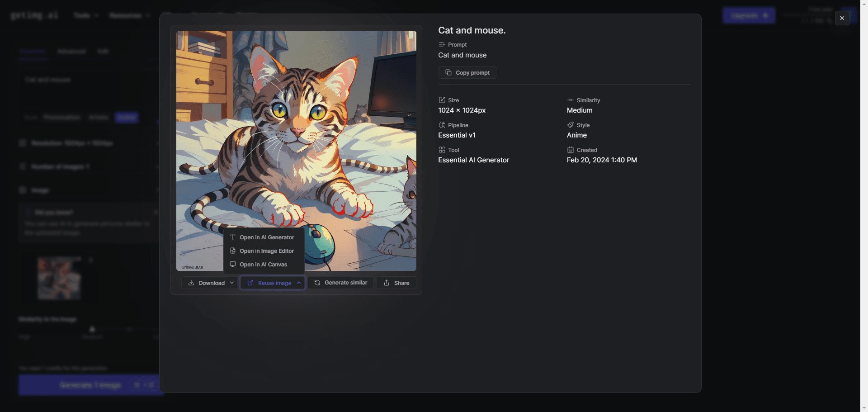868x412 pixels.
Task: Click the 'Anime' style value
Action: point(577,135)
